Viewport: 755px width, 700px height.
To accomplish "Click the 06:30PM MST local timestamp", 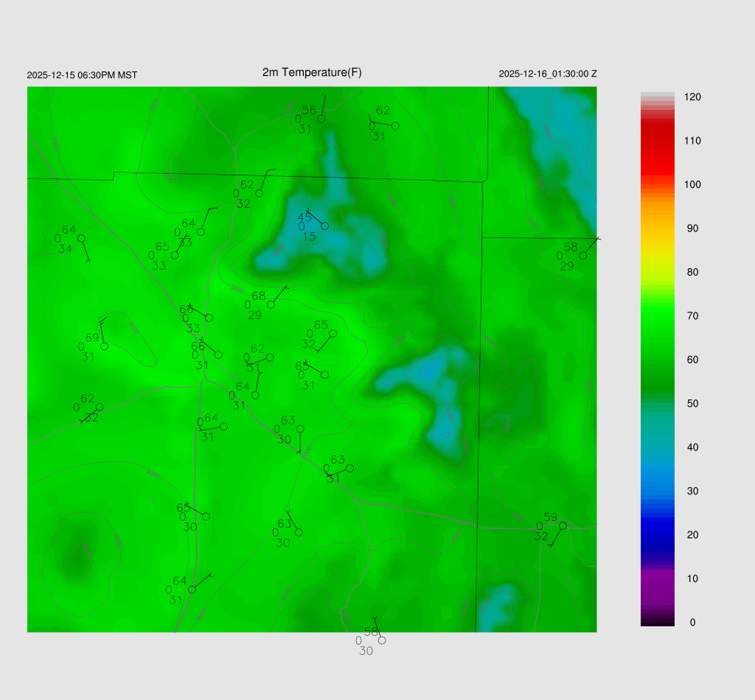I will pos(82,75).
